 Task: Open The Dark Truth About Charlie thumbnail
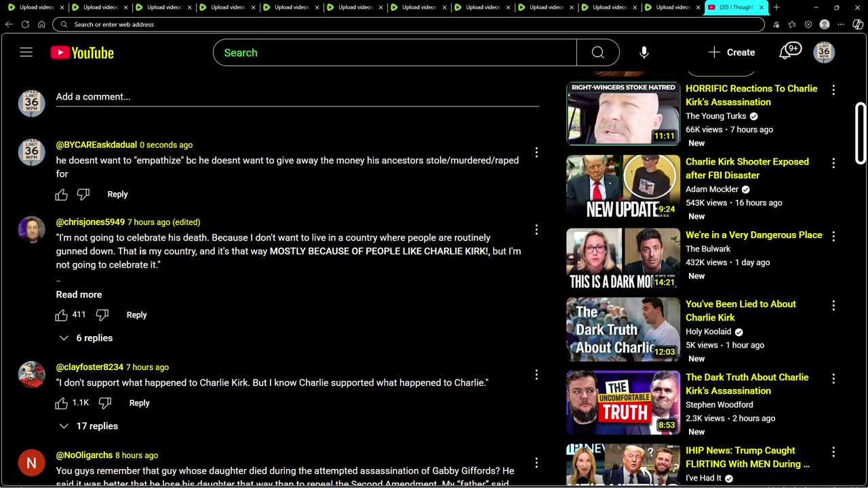(x=623, y=329)
